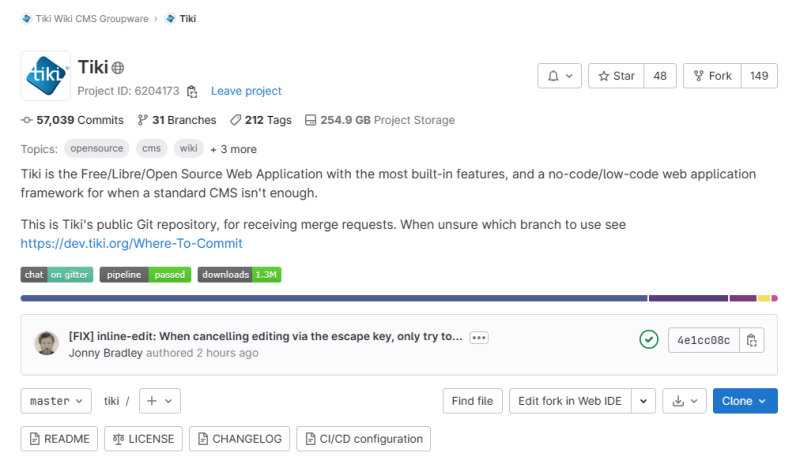View the 31 Branches list

coord(177,120)
